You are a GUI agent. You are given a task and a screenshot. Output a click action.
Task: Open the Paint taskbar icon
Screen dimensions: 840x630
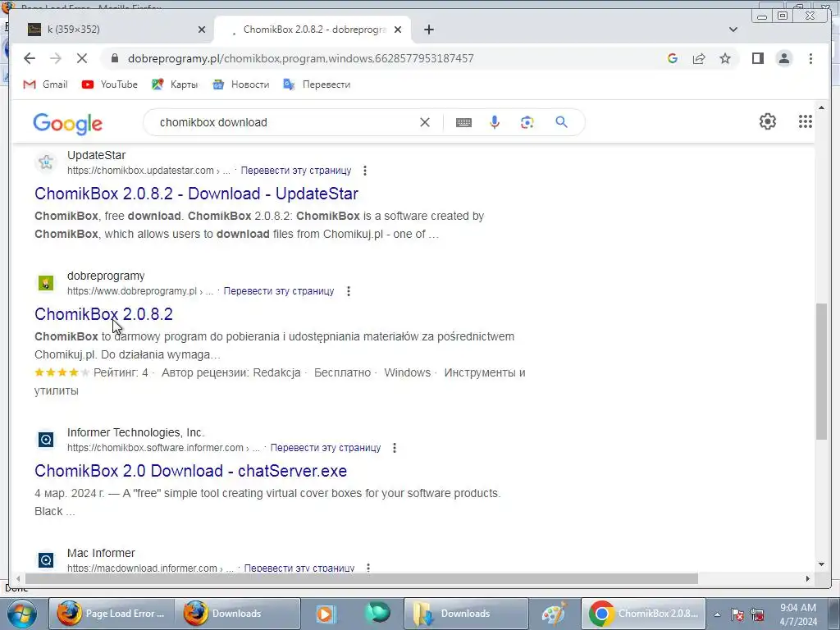554,614
